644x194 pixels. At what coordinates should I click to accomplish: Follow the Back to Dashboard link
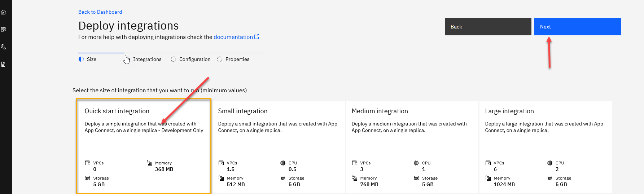pos(100,12)
